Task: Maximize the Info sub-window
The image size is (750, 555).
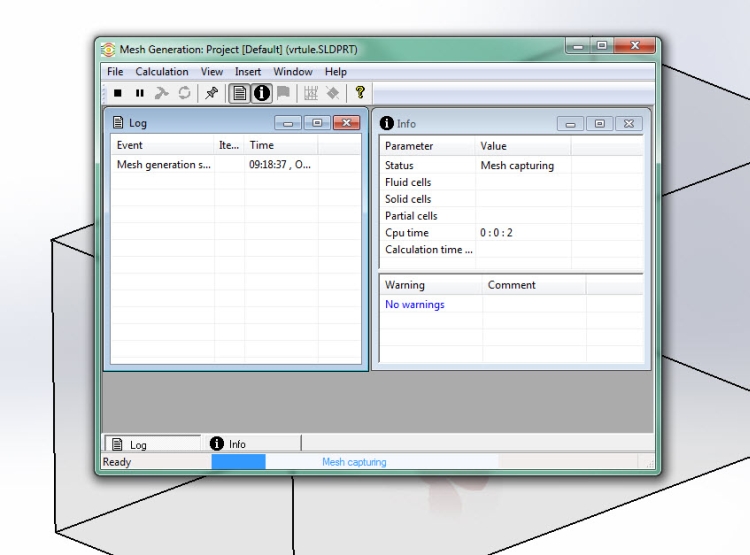Action: coord(599,124)
